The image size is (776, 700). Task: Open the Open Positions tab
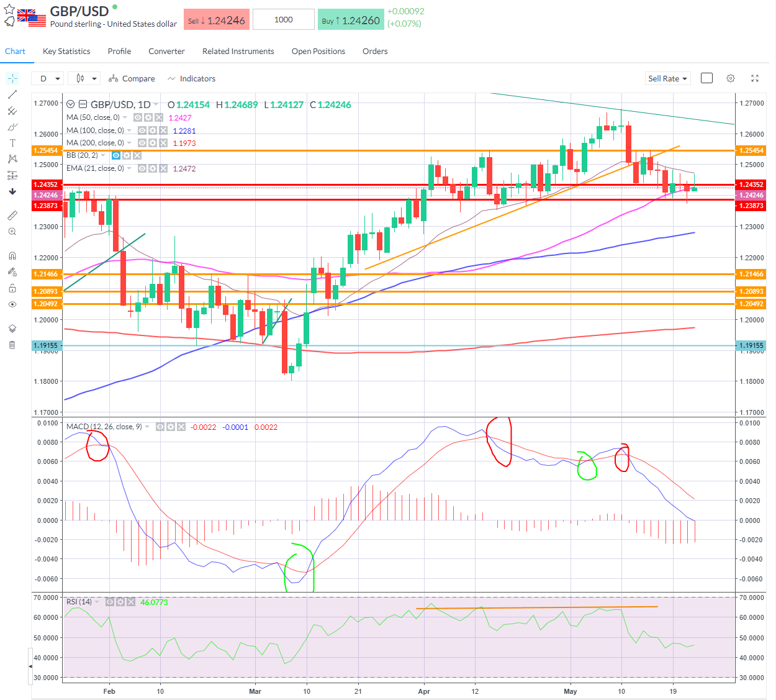[x=318, y=51]
